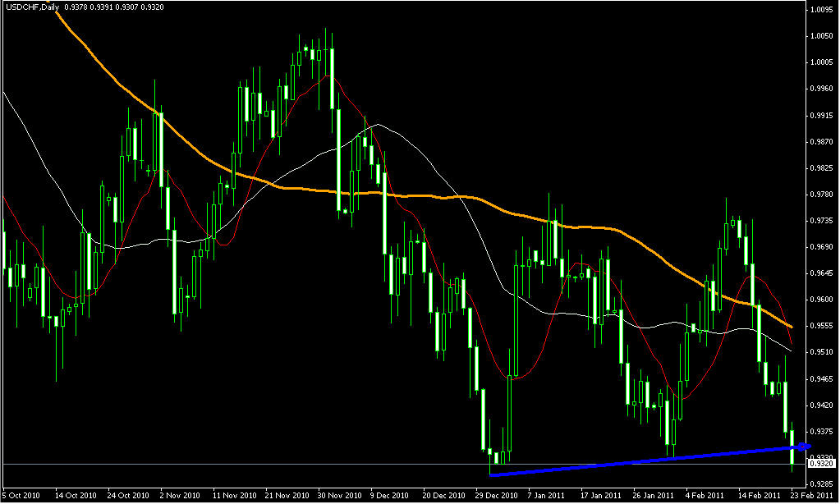Click the 0.9375 price axis label
Screen dimensions: 840x504
822,431
